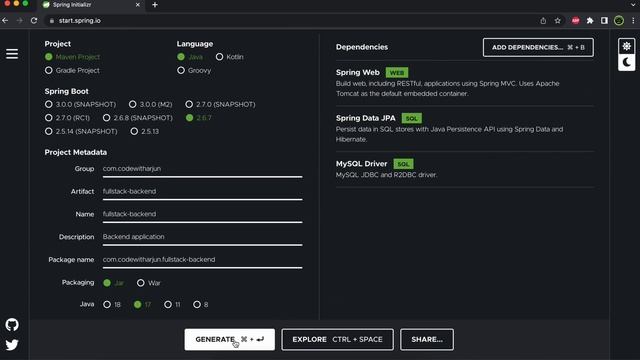Click SQL badge next to Spring Data JPA

(412, 118)
